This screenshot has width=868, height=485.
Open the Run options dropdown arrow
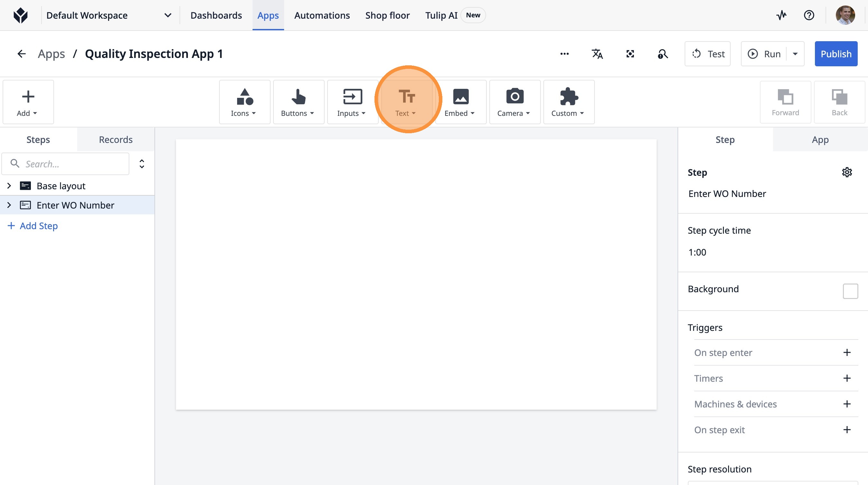coord(795,54)
